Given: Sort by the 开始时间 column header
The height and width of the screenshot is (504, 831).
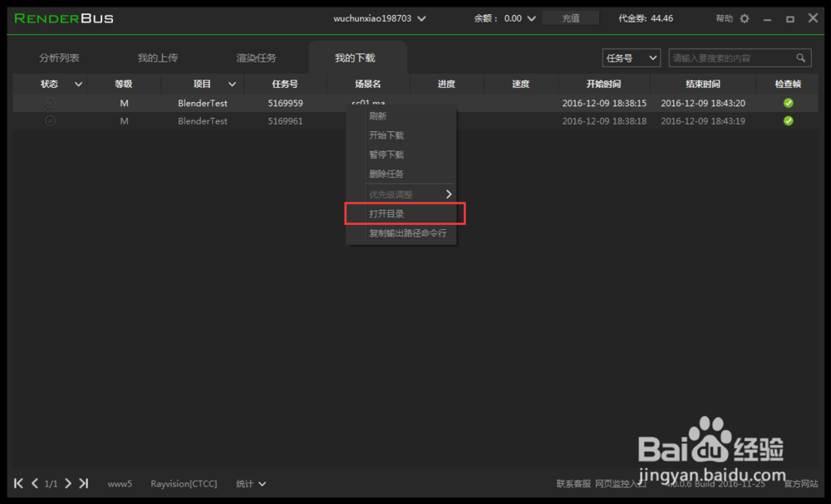Looking at the screenshot, I should tap(603, 84).
